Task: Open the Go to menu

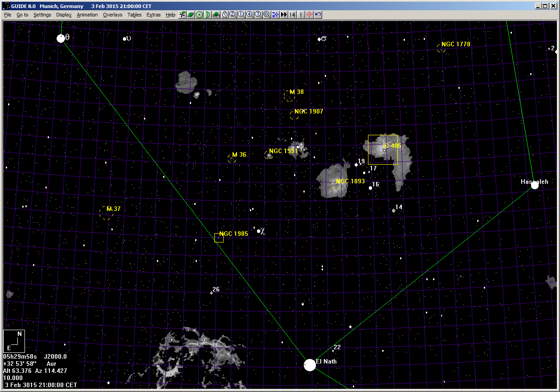Action: 22,15
